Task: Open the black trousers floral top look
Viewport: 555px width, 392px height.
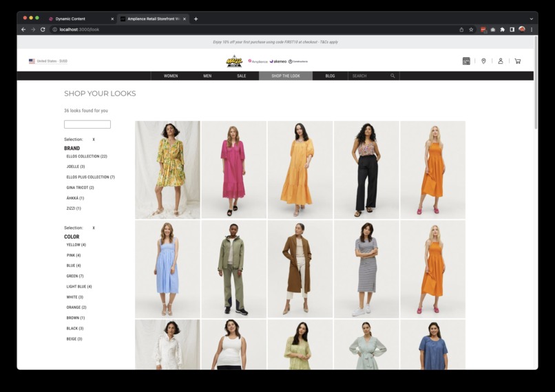Action: coord(366,170)
